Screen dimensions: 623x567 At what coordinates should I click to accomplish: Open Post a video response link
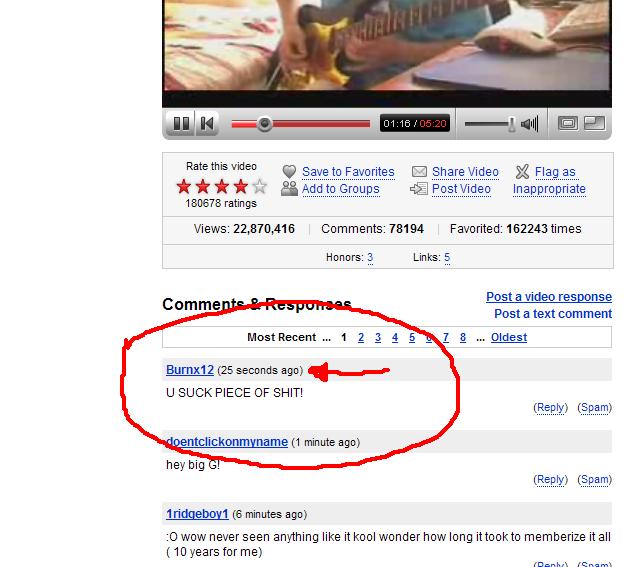[x=549, y=297]
